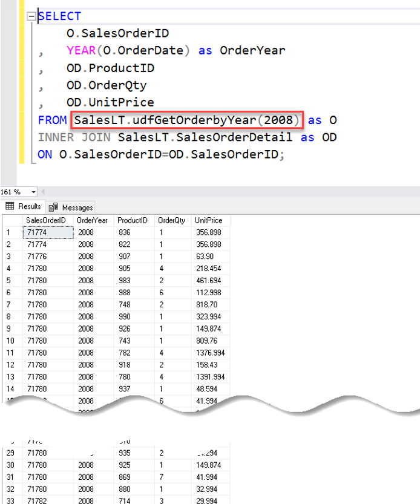Viewport: 420px width, 504px height.
Task: Click the row 33 SalesOrderID cell 71782
Action: click(38, 500)
